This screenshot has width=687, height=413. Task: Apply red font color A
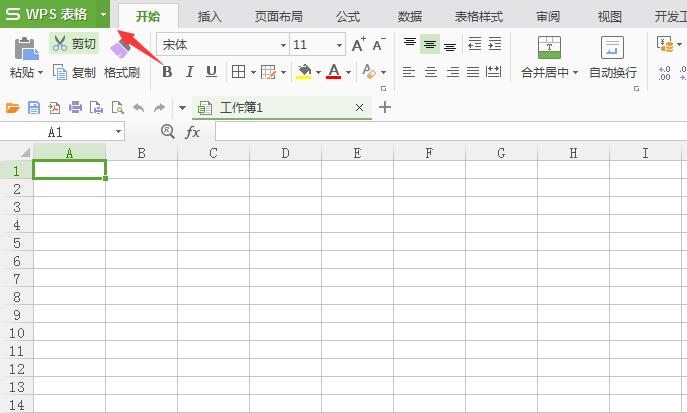pos(334,71)
